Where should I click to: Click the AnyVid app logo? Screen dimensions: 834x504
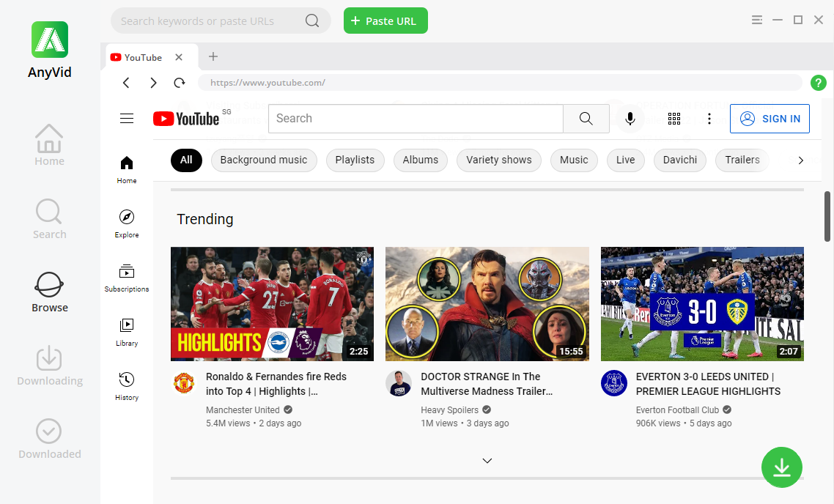pyautogui.click(x=49, y=40)
